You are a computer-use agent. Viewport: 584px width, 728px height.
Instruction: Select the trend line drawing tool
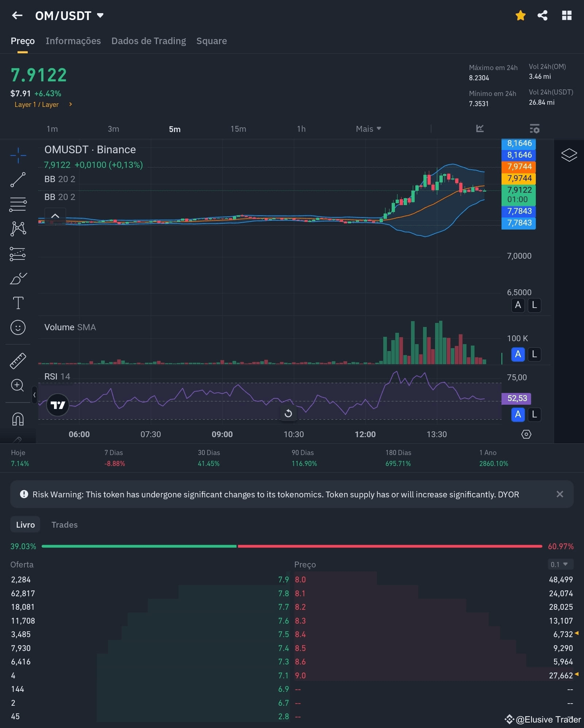pyautogui.click(x=18, y=180)
